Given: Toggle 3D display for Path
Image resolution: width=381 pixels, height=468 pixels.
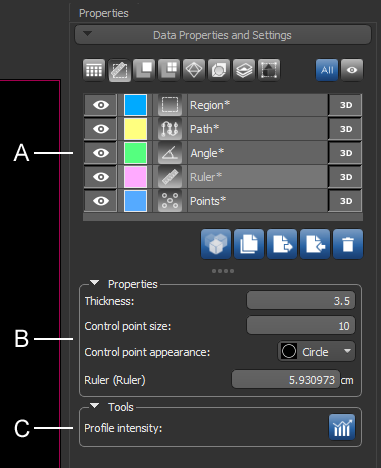Looking at the screenshot, I should click(345, 129).
